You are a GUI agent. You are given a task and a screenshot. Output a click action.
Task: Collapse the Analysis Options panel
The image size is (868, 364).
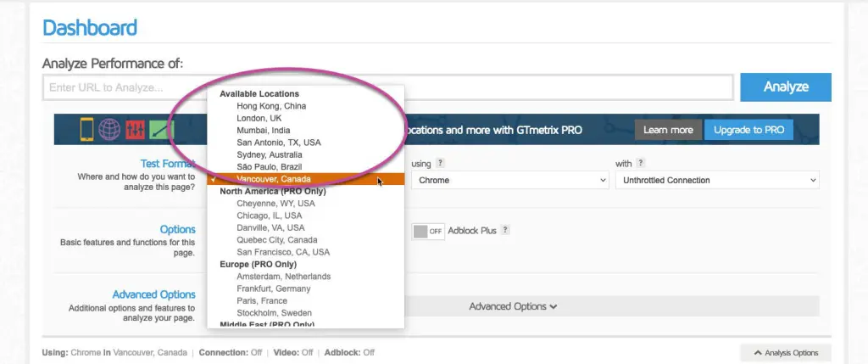786,353
